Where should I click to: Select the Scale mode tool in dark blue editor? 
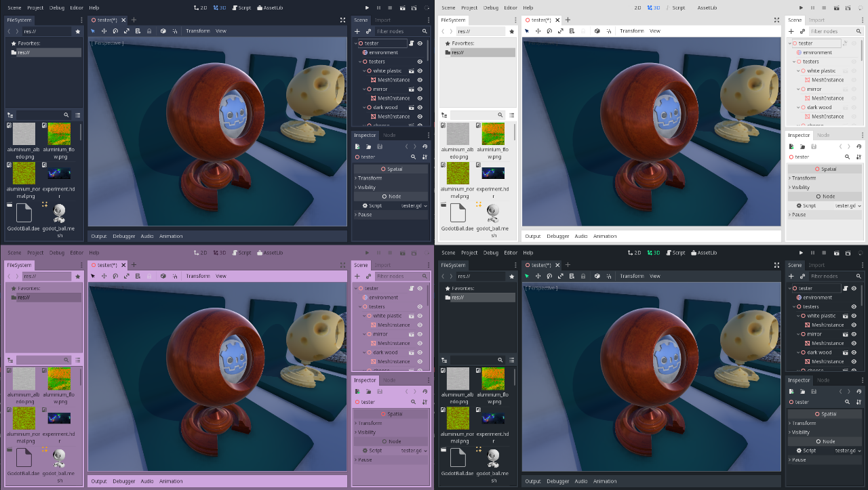tap(127, 30)
